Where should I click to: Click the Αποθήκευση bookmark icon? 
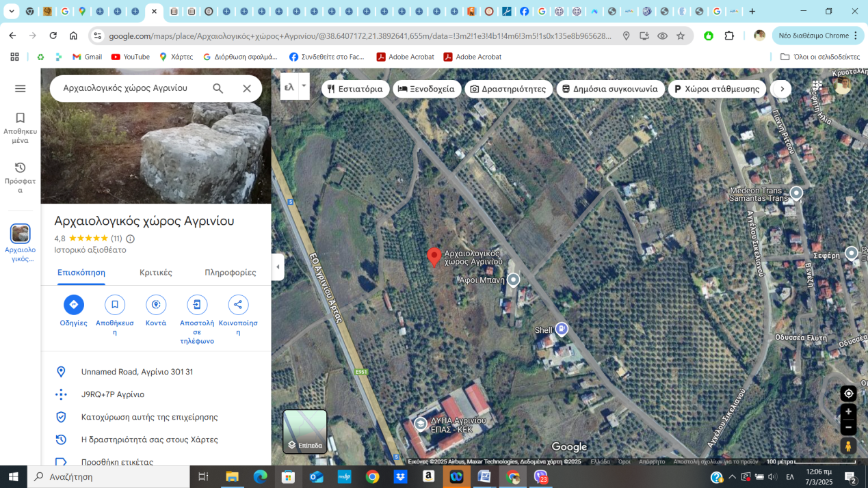[x=114, y=305]
